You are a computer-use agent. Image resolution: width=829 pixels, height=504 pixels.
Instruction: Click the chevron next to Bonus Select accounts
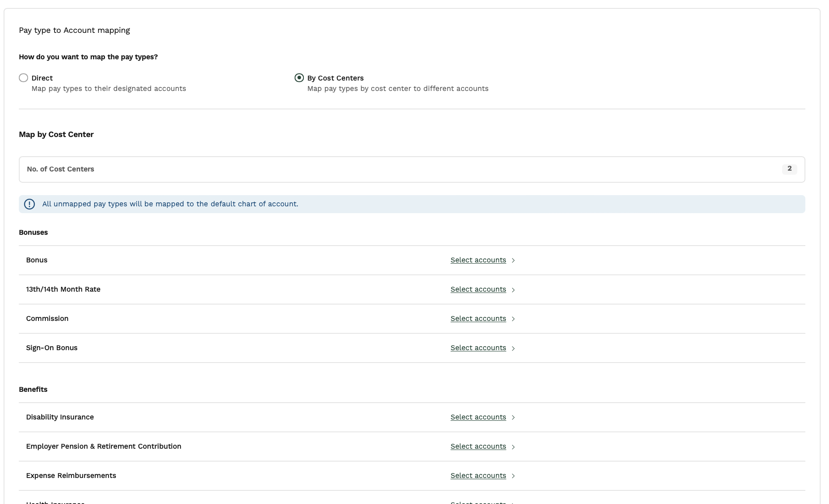pyautogui.click(x=514, y=260)
